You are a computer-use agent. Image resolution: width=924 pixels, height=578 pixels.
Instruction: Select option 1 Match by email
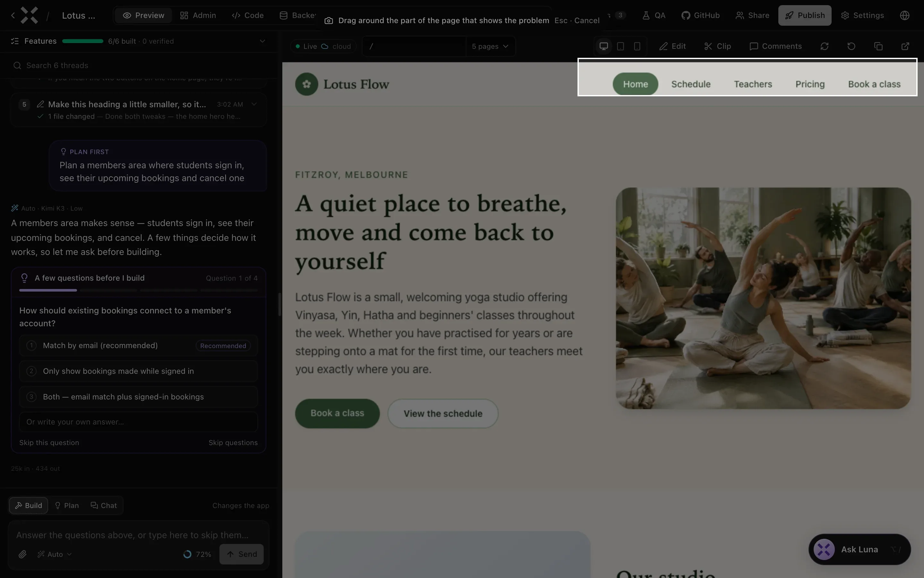[x=139, y=346]
